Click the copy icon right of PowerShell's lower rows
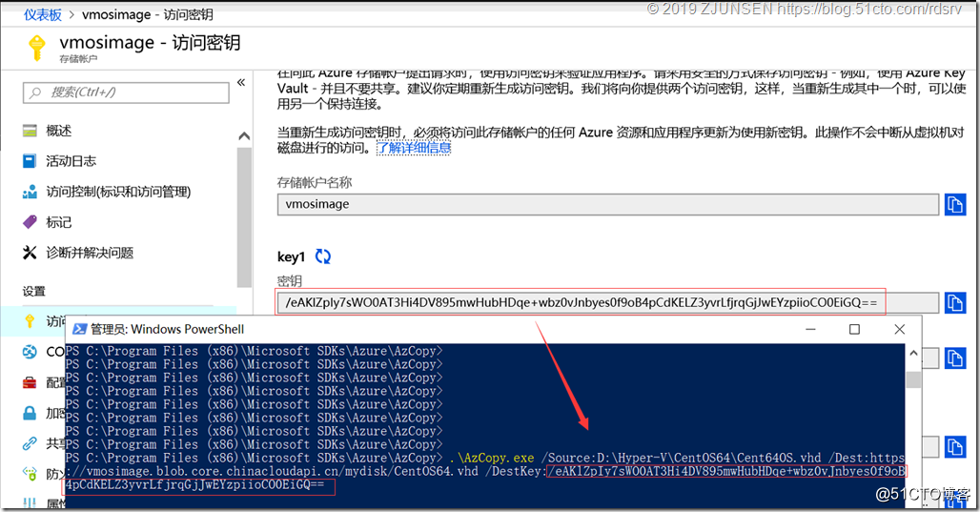The height and width of the screenshot is (512, 980). (x=955, y=447)
